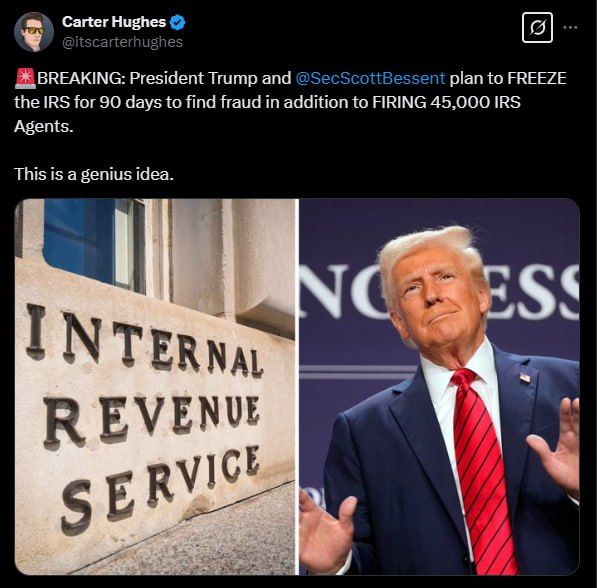Image resolution: width=597 pixels, height=588 pixels.
Task: Open the @SecScottBessent mention
Action: (x=370, y=78)
